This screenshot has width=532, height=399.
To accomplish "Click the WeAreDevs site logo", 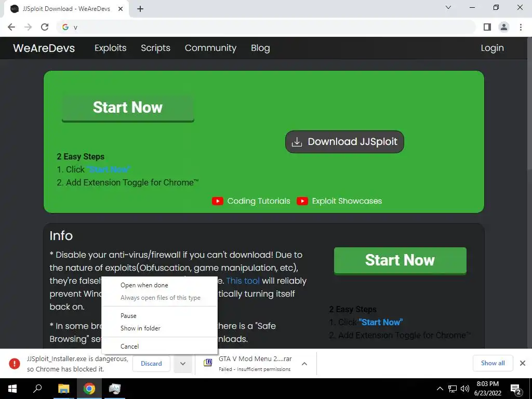I will pyautogui.click(x=44, y=48).
